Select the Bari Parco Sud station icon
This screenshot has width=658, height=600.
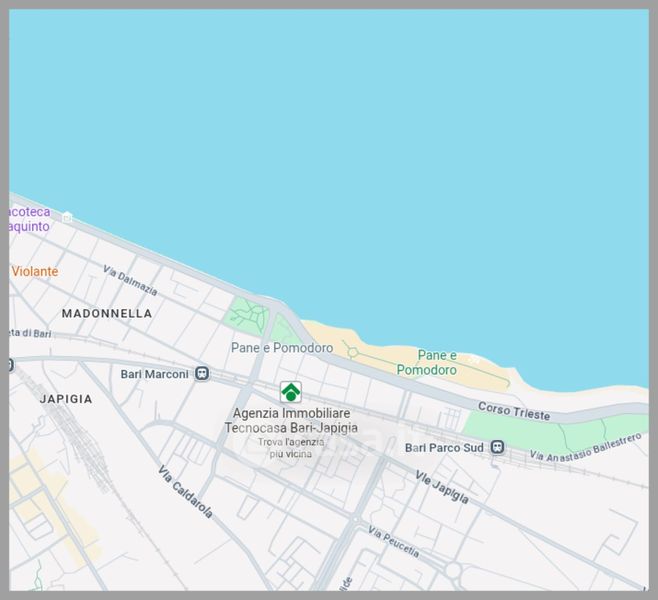497,447
